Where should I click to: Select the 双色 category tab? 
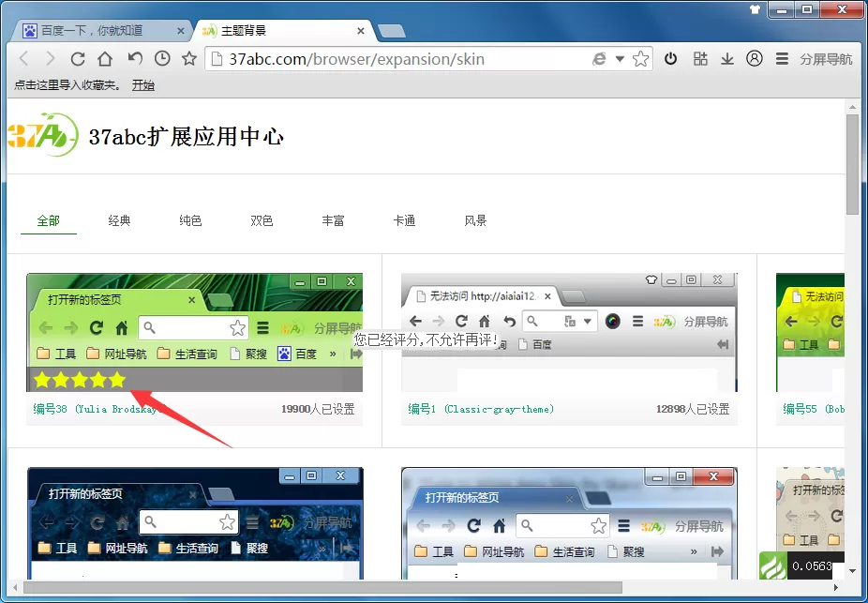pyautogui.click(x=262, y=221)
